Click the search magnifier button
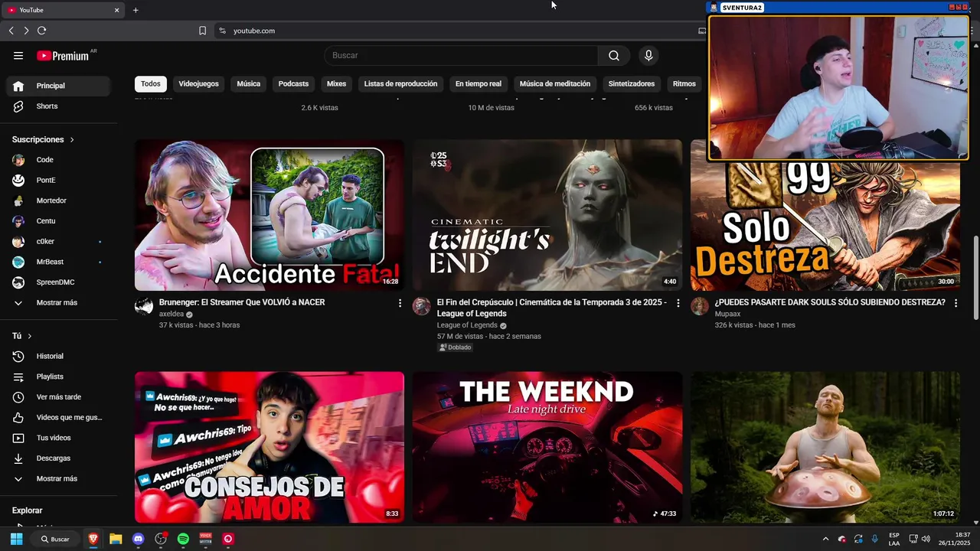The width and height of the screenshot is (980, 551). pyautogui.click(x=614, y=55)
